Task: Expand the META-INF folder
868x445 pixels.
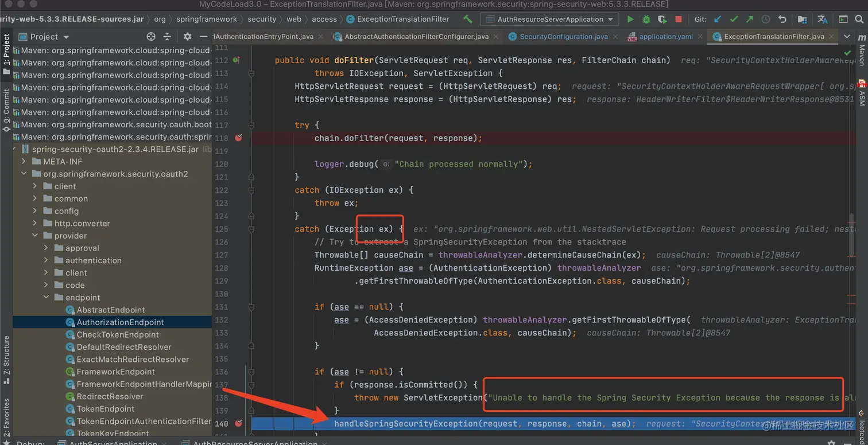Action: 24,162
